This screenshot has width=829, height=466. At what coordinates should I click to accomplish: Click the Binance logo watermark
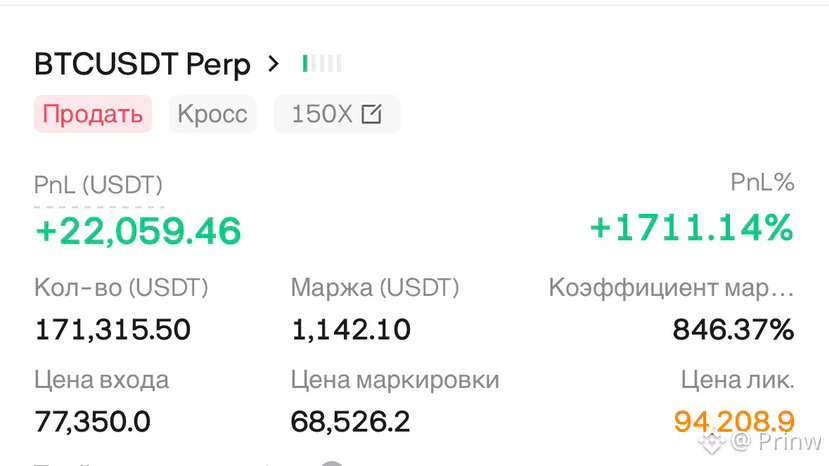[712, 441]
